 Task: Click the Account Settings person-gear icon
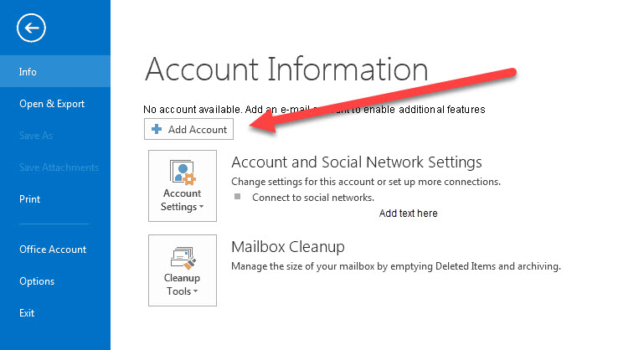[183, 172]
